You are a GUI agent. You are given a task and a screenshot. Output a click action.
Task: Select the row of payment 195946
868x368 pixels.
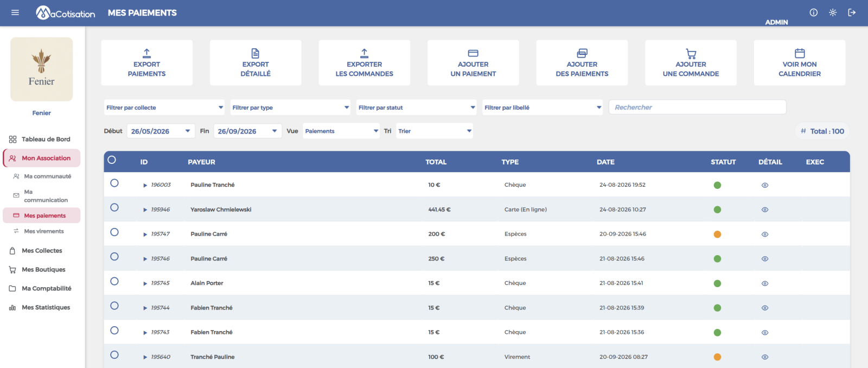pyautogui.click(x=114, y=207)
